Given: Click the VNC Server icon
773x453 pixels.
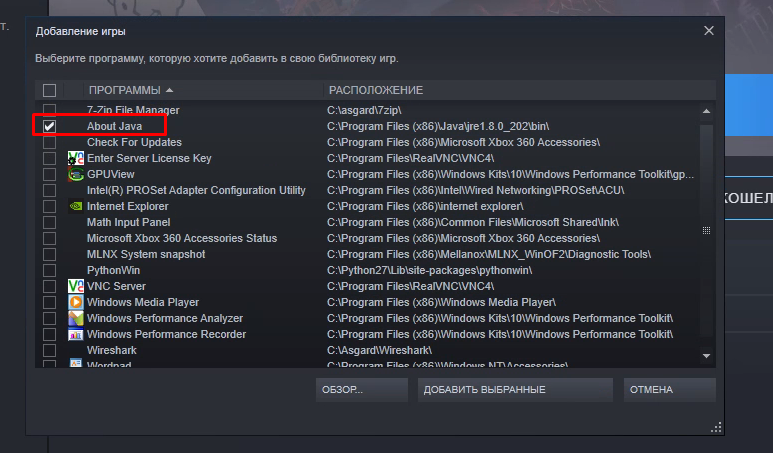Looking at the screenshot, I should click(75, 286).
